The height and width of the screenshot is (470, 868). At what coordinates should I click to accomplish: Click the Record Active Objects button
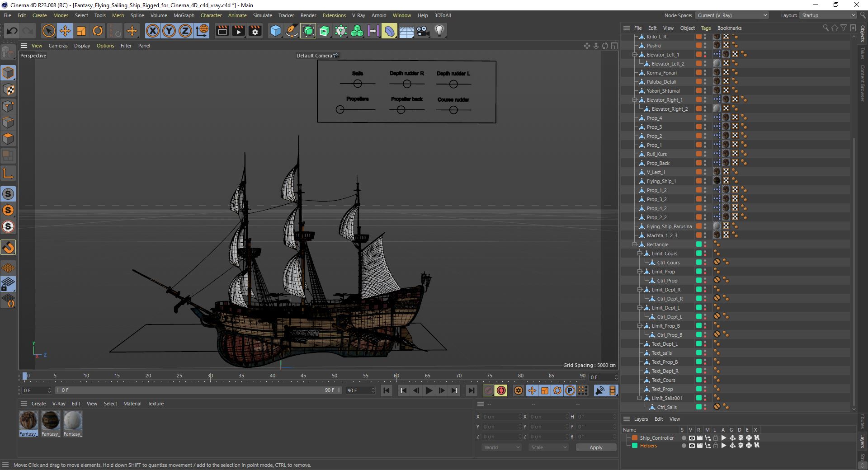coord(489,390)
